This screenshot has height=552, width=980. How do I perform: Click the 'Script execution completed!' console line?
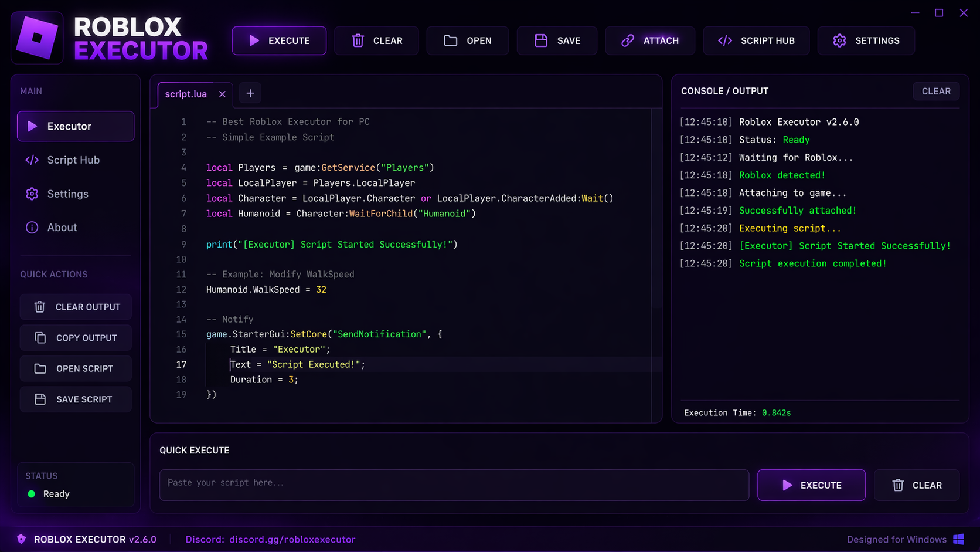[812, 263]
